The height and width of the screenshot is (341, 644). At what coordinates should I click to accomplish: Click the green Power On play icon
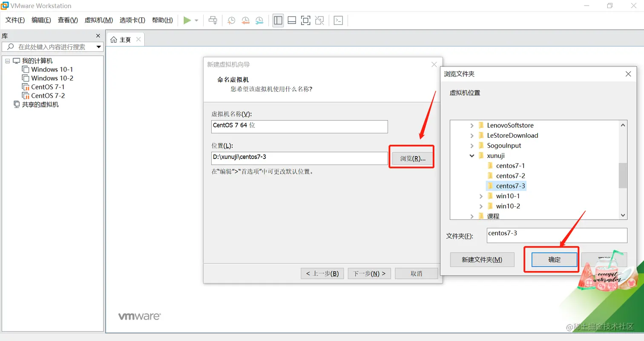point(187,20)
